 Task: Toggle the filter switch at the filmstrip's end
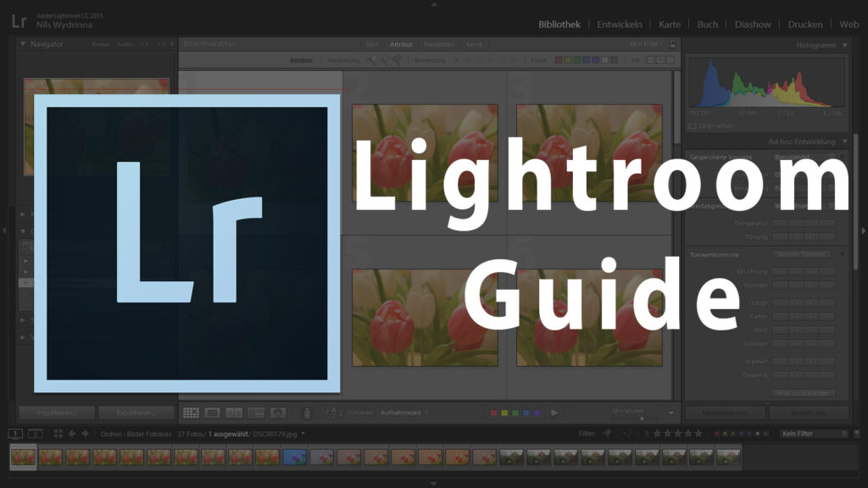click(x=856, y=434)
